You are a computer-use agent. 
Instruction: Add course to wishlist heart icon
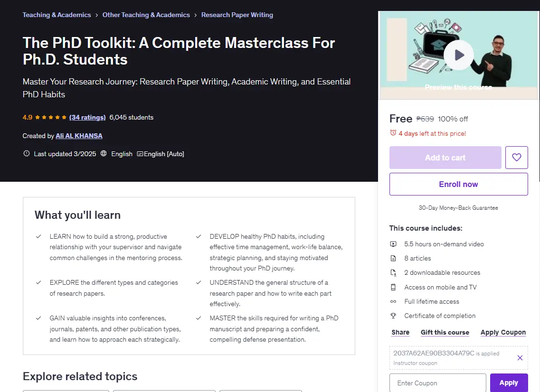coord(517,157)
